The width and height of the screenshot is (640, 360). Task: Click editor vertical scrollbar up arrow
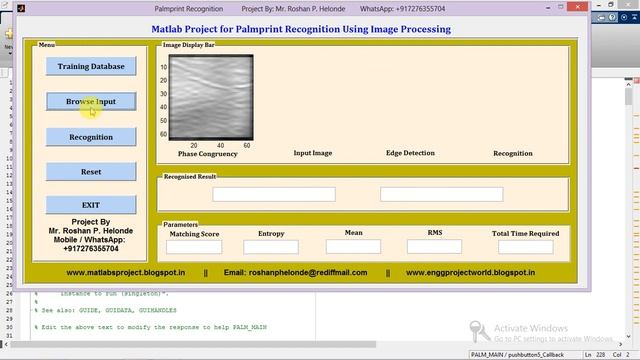point(628,84)
